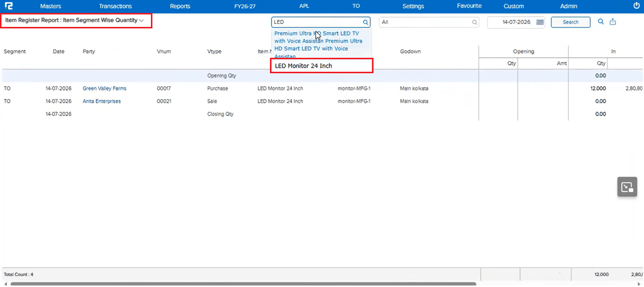
Task: Open the Custom menu
Action: pos(514,6)
